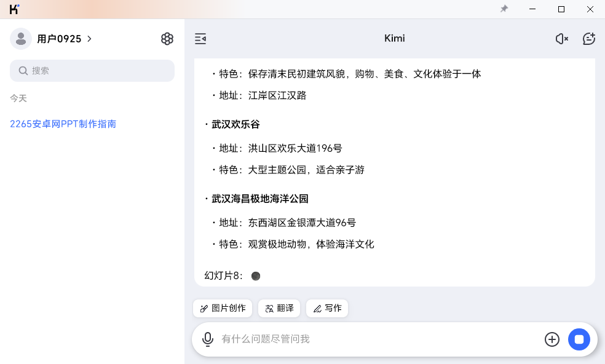Click the search magnifier icon
The height and width of the screenshot is (364, 605).
(x=23, y=70)
